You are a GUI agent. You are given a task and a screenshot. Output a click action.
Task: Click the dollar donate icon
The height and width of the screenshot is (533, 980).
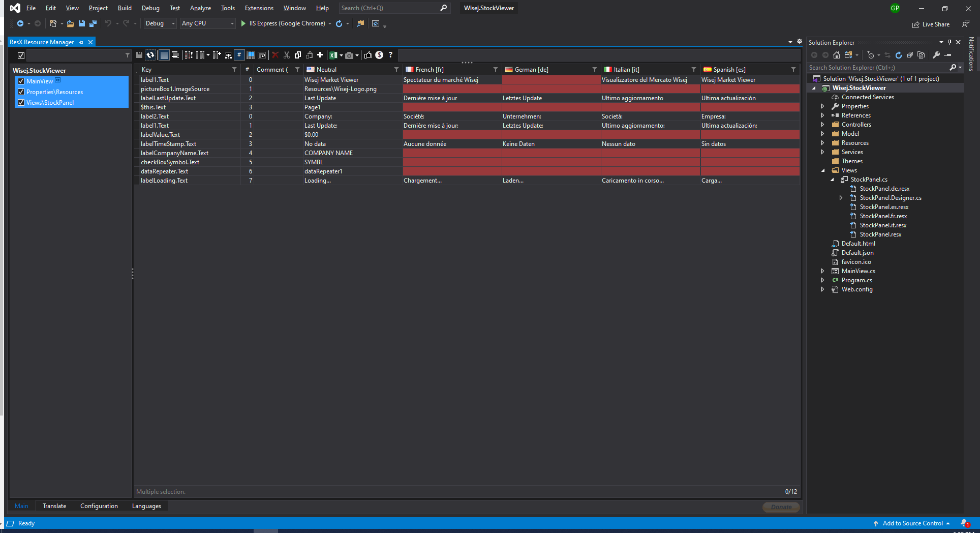pos(379,55)
